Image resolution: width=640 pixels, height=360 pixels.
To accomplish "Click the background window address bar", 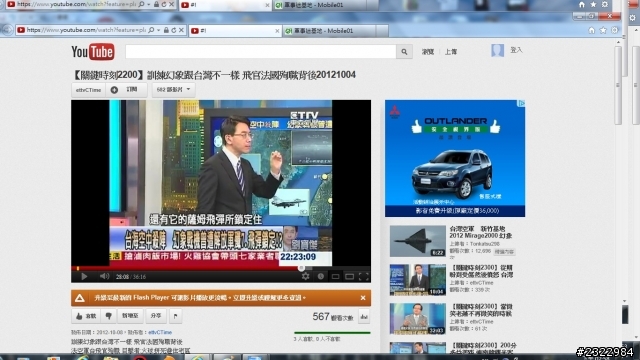I will 76,4.
